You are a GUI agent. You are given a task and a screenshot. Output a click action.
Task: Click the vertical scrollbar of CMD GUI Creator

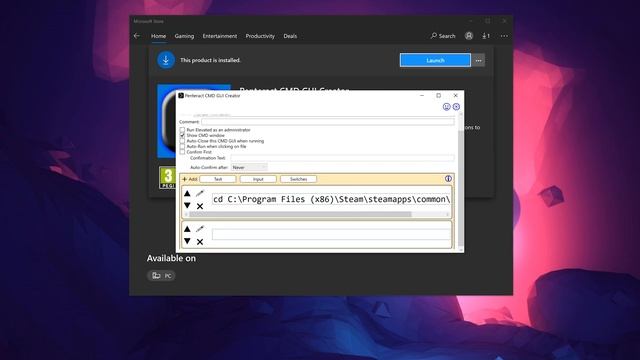tap(461, 182)
